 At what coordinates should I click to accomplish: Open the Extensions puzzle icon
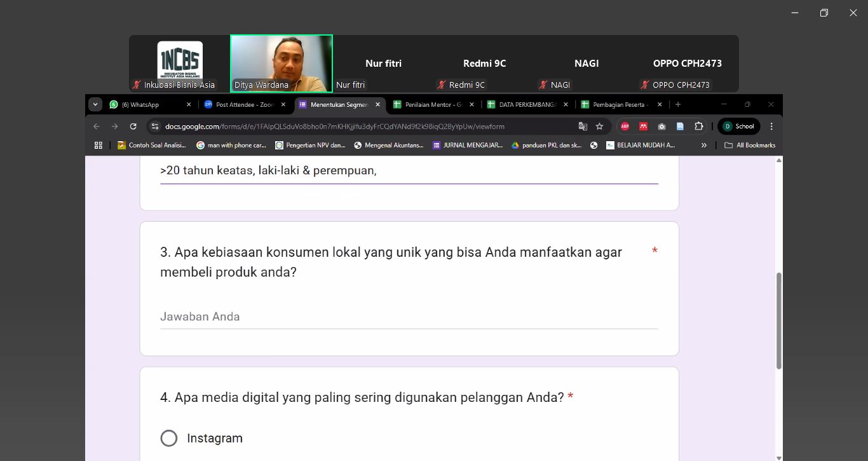tap(698, 127)
